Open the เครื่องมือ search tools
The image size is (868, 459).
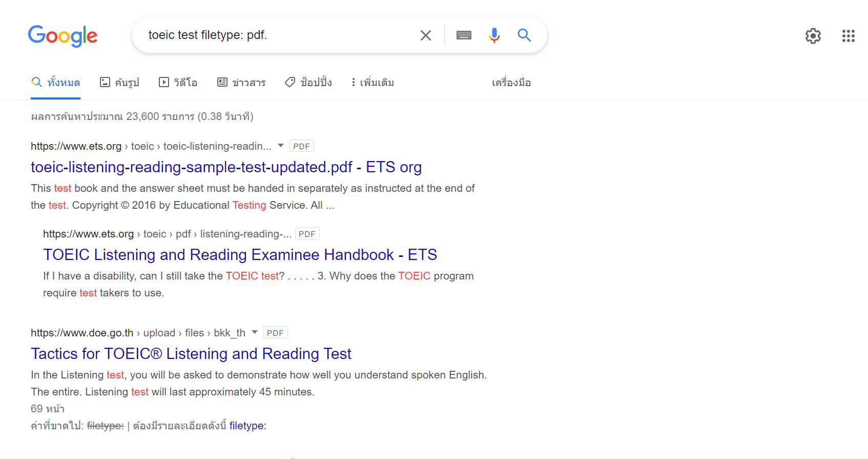pyautogui.click(x=511, y=83)
